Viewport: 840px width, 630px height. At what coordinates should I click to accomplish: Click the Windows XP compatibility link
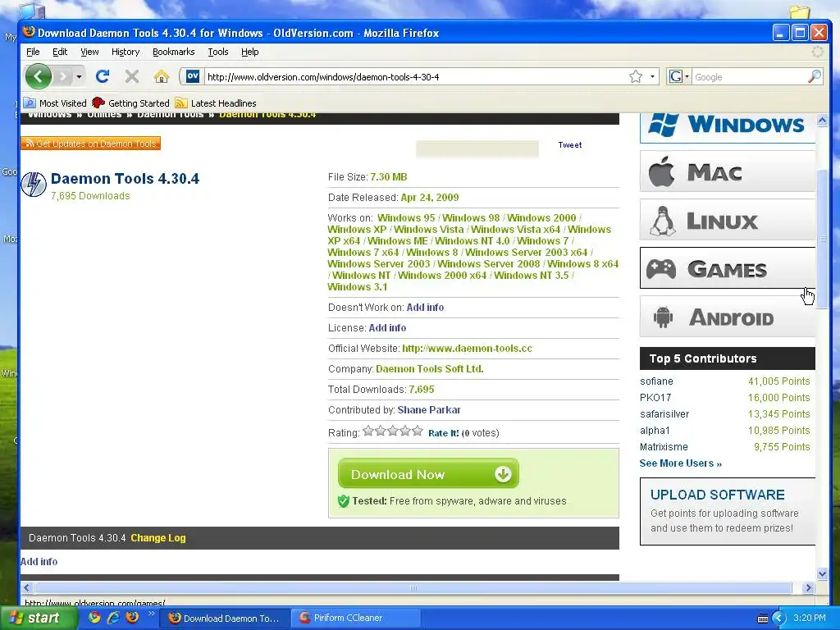(357, 230)
